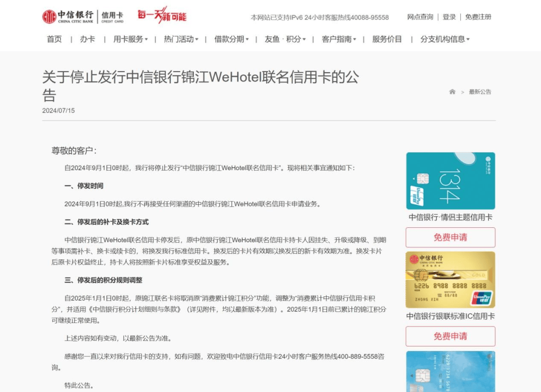Viewport: 541px width, 392px height.
Task: Click the heading 一、停发时间
Action: point(84,186)
